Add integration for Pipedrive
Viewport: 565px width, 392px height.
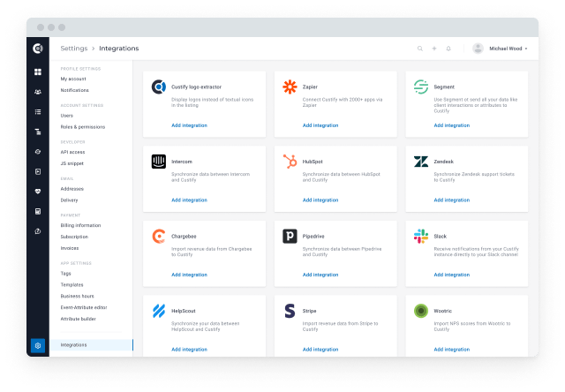point(320,275)
